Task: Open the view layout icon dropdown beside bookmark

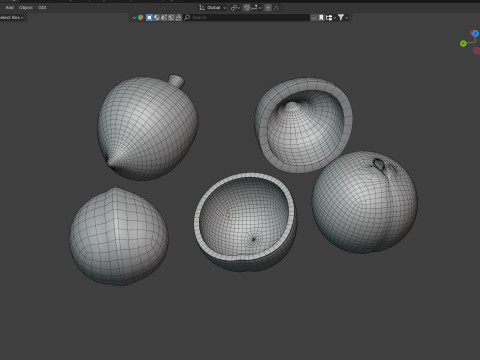Action: 330,17
